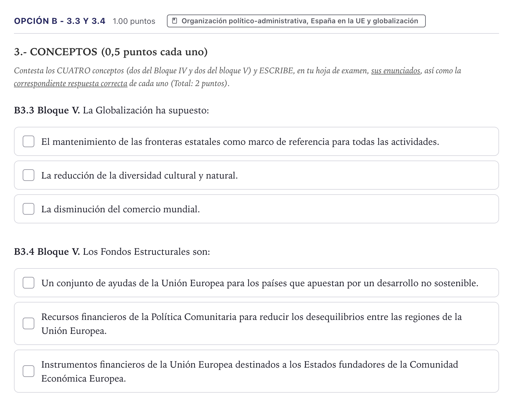Image resolution: width=513 pixels, height=420 pixels.
Task: Select answer text about 'reducir los desequilibrios entre las regiones'
Action: (252, 324)
